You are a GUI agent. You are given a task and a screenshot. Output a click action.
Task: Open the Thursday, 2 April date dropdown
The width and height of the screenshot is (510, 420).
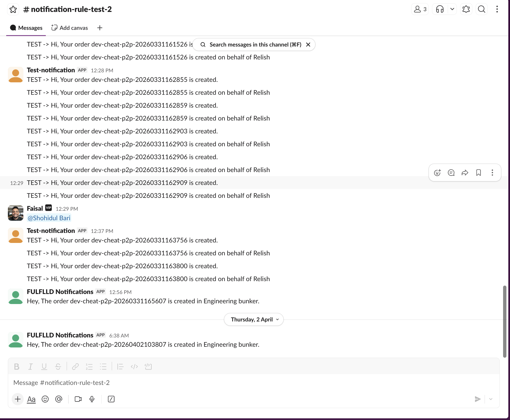coord(254,319)
